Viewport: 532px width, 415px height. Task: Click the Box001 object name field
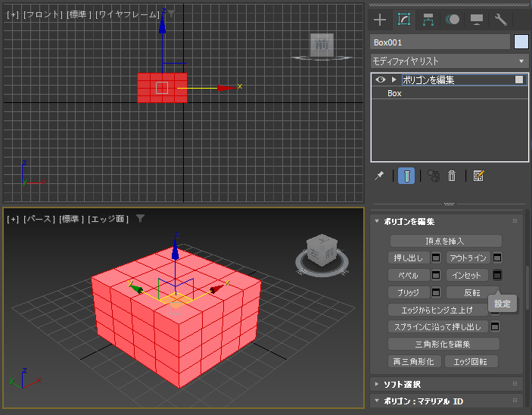pos(440,42)
